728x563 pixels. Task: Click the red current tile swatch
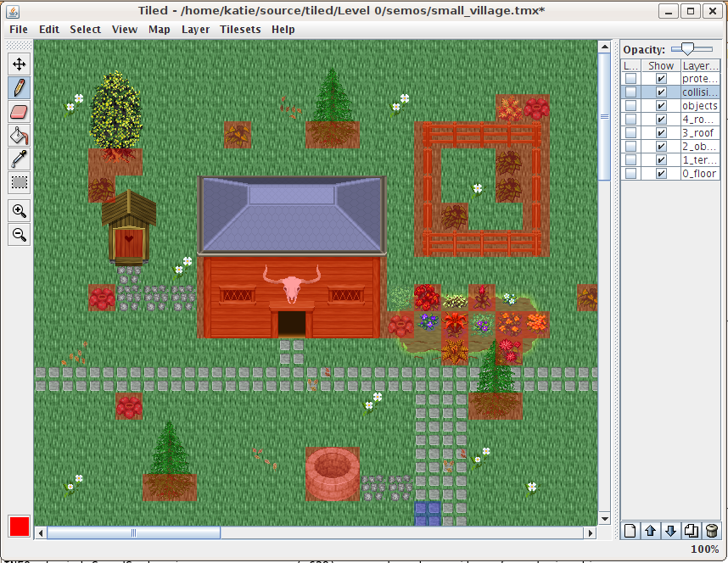click(20, 526)
